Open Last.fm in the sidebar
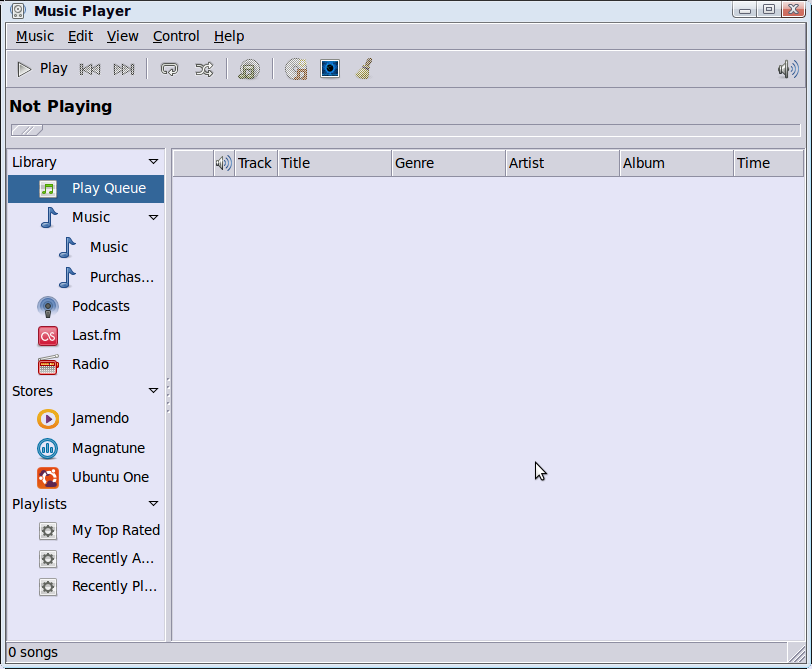 point(79,336)
